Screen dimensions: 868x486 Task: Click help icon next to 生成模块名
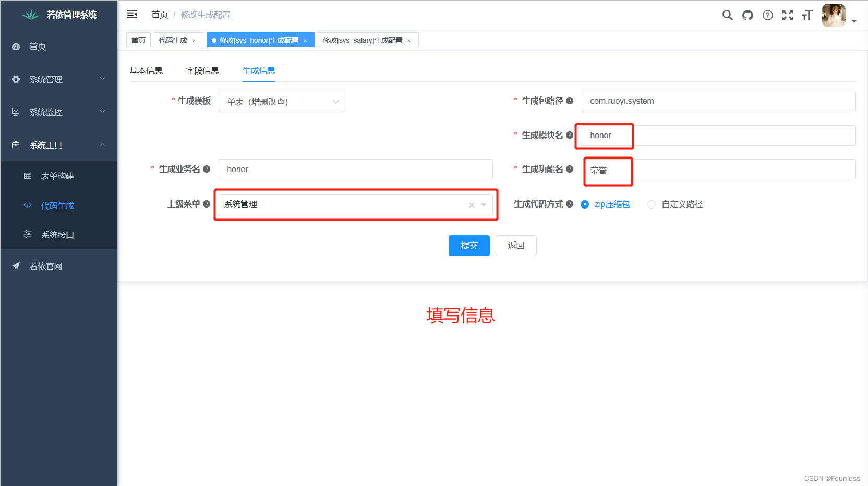tap(569, 135)
